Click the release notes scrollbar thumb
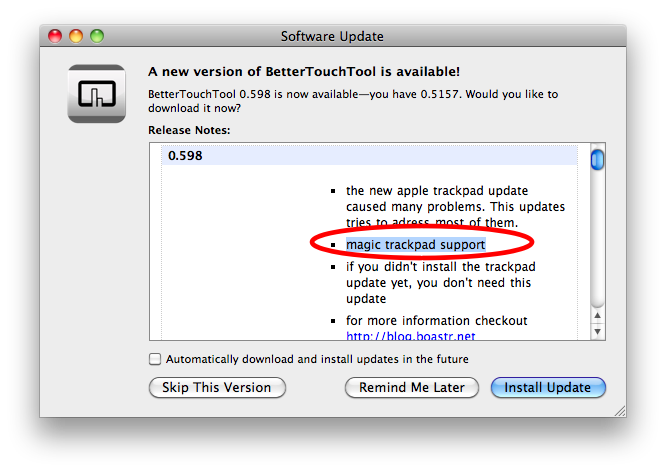 click(x=597, y=159)
